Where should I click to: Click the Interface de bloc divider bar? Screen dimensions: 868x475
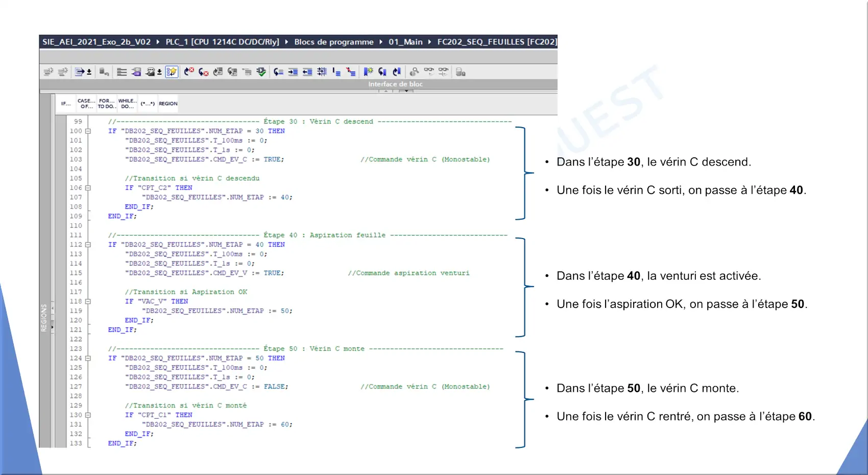[395, 84]
